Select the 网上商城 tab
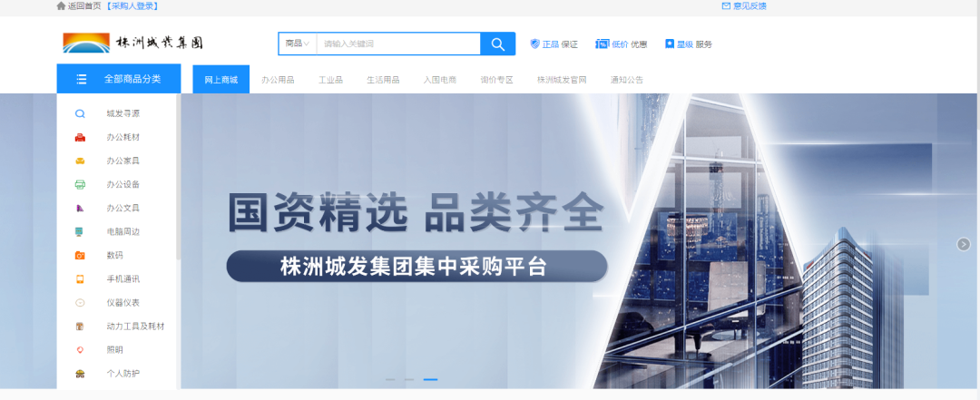Viewport: 980px width, 400px height. 220,80
